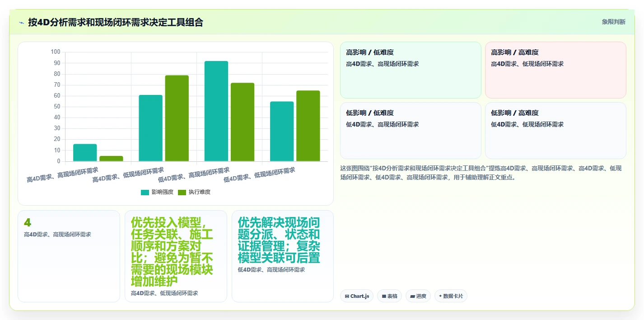644x320 pixels.
Task: Click the teal 影响强度 bar valued 55
Action: pyautogui.click(x=282, y=132)
